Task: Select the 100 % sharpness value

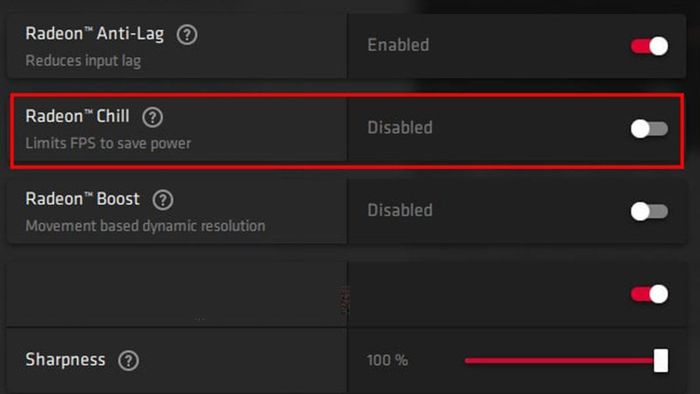Action: (387, 361)
